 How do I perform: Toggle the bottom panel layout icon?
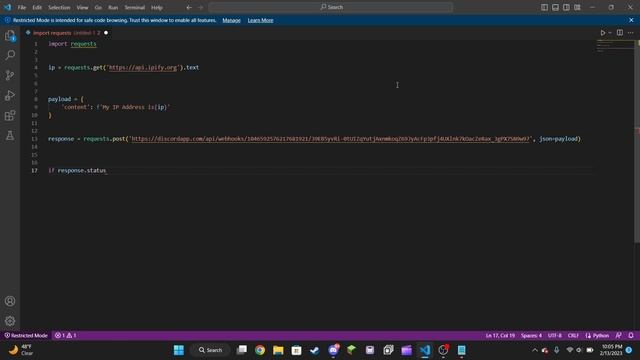pos(556,7)
